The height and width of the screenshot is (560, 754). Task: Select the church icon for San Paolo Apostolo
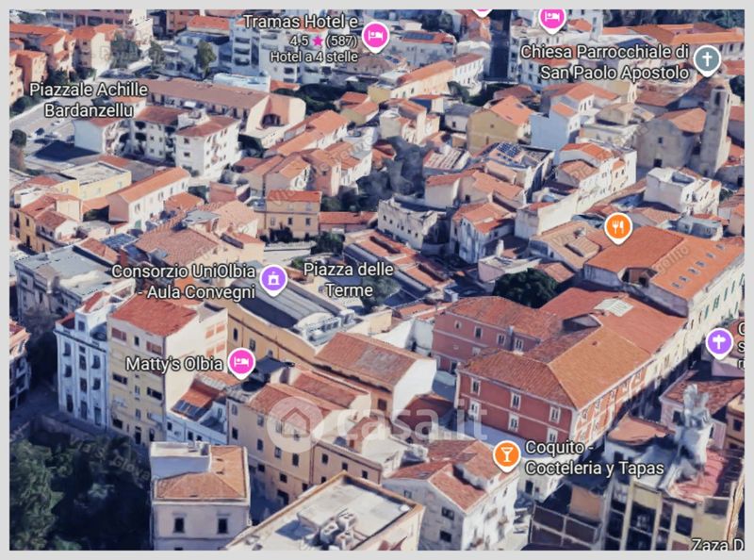coord(707,60)
